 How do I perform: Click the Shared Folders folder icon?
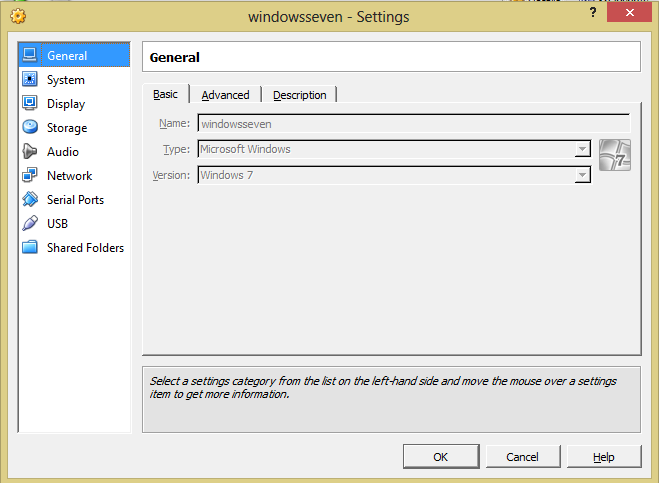(30, 247)
